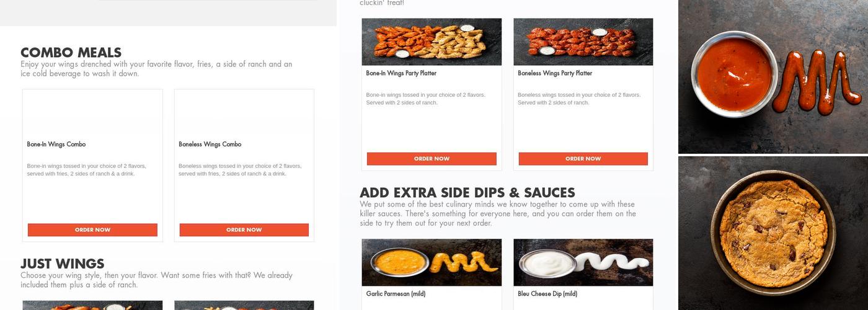Viewport: 868px width, 310px height.
Task: Open the Boneless Wings Party Platter title
Action: pos(555,73)
